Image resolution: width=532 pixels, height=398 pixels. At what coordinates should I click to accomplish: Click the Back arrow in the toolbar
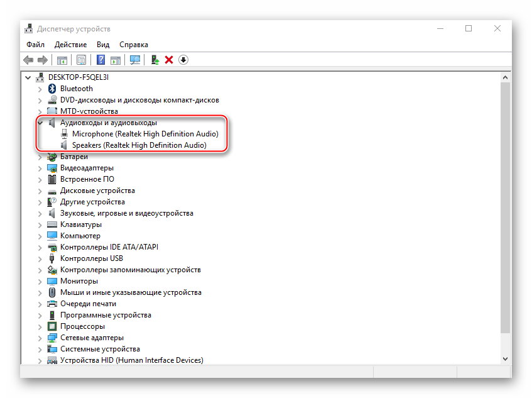click(28, 60)
